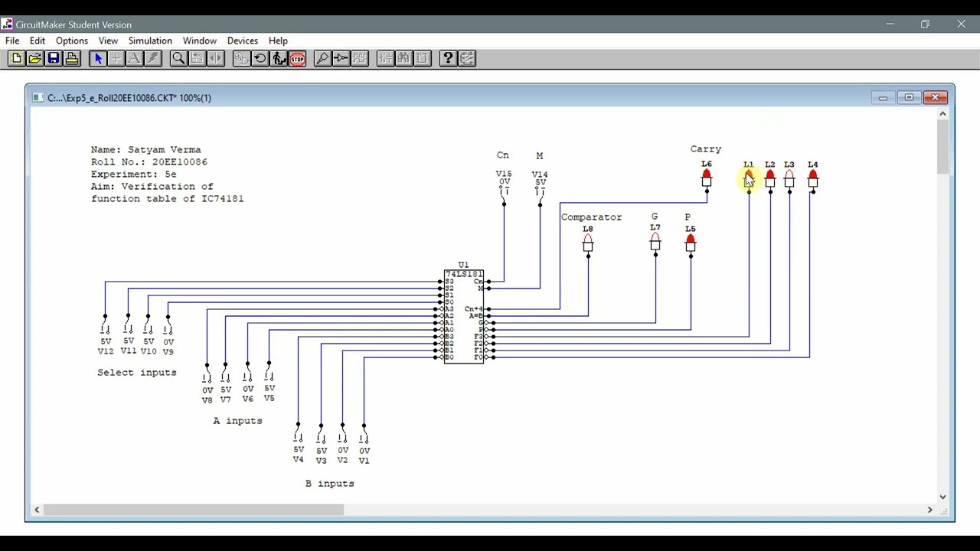
Task: Open the File menu
Action: pyautogui.click(x=12, y=41)
